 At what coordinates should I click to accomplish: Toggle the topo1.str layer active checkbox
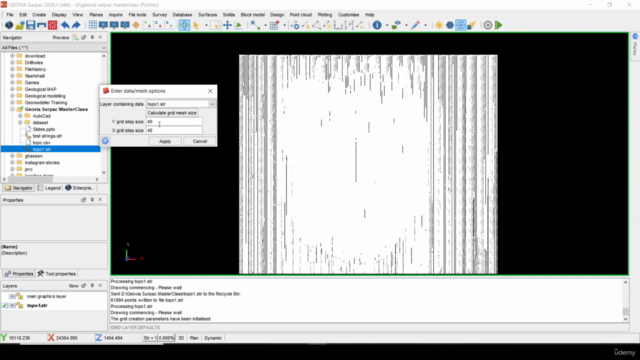[x=5, y=305]
